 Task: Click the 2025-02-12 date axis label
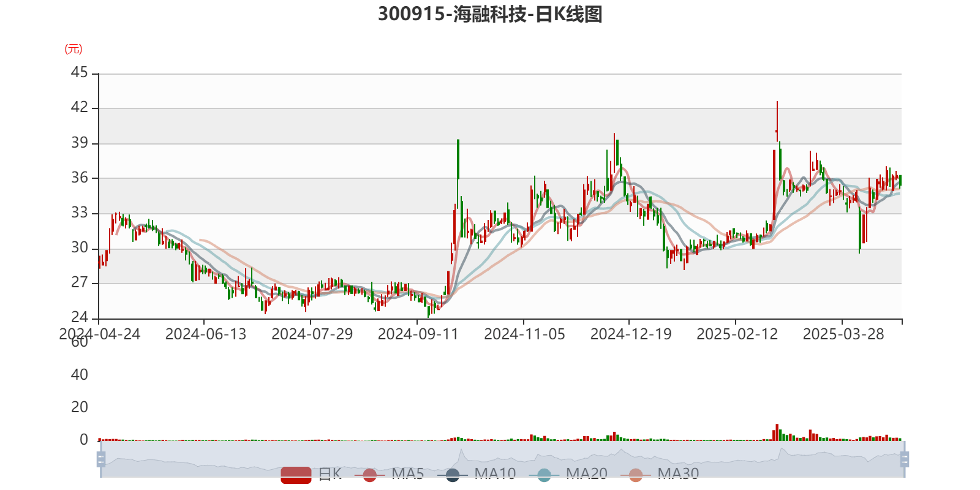(x=737, y=334)
